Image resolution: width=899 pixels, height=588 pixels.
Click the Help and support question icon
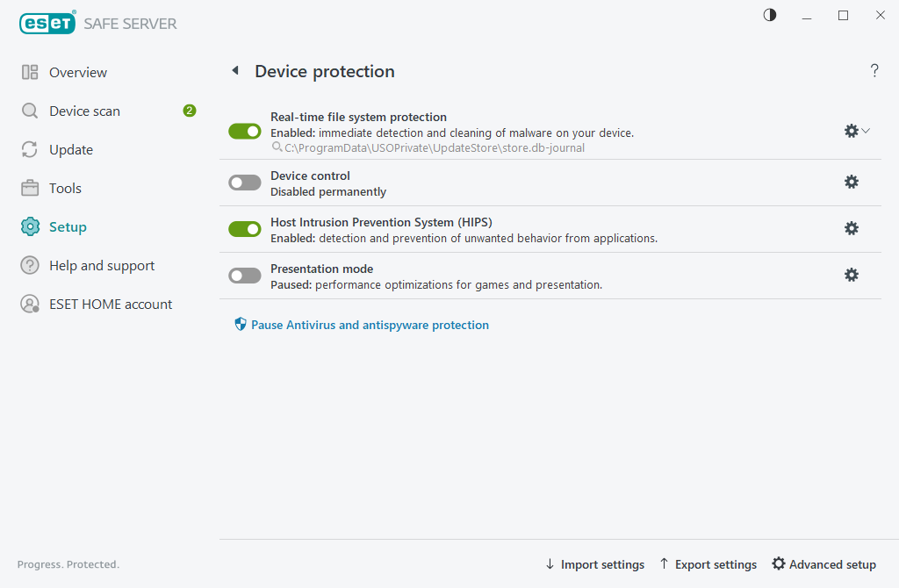(x=30, y=265)
